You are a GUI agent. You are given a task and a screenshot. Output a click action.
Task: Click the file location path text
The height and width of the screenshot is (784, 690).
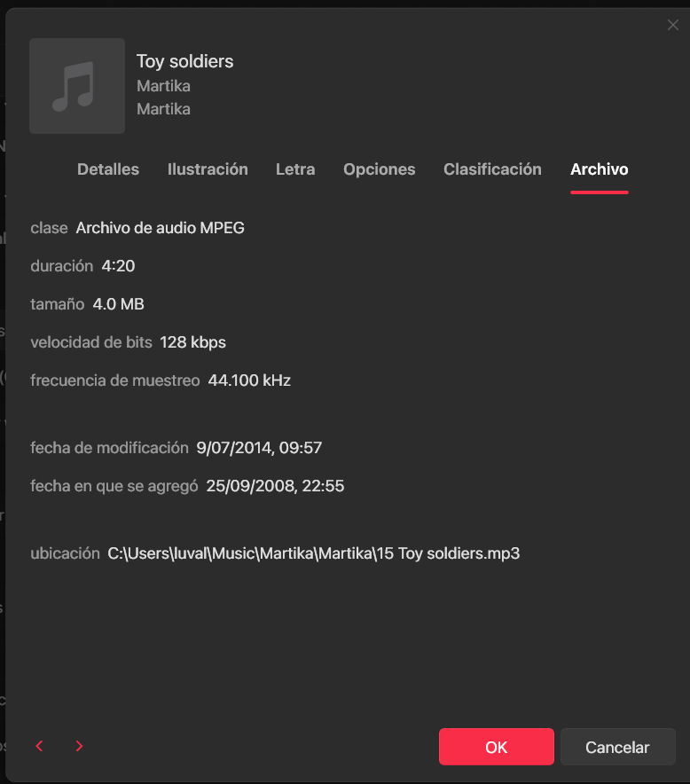[313, 553]
